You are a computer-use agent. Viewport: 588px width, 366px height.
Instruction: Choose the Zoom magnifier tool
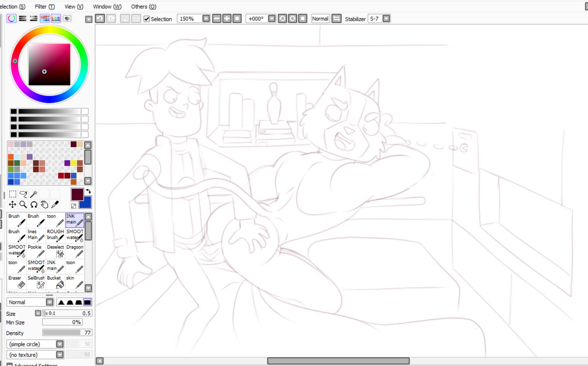click(x=23, y=204)
